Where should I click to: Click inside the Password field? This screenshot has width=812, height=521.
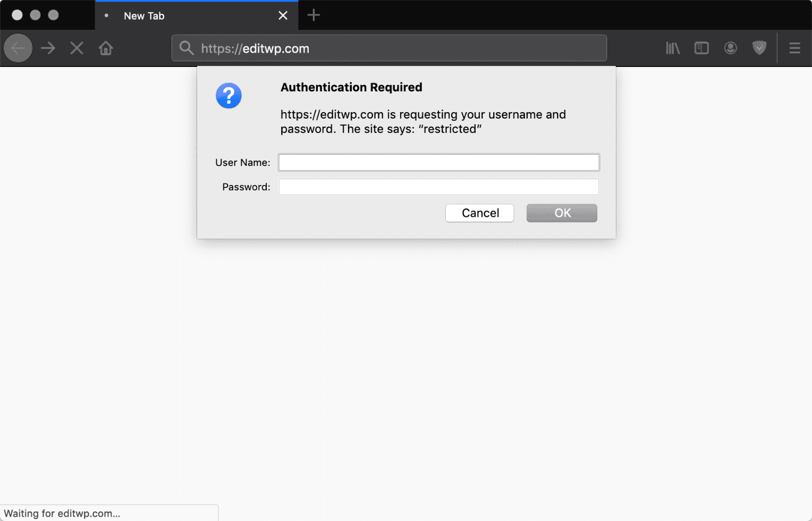[438, 187]
